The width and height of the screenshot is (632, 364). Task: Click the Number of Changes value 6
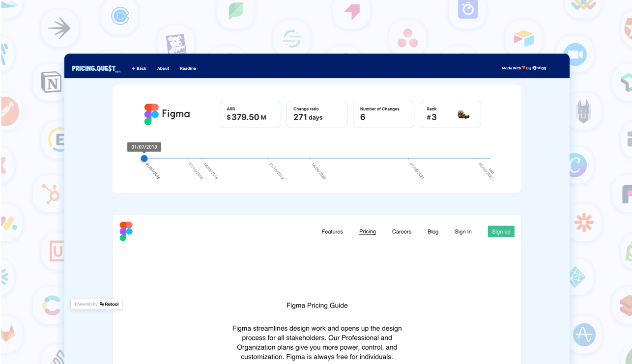363,117
